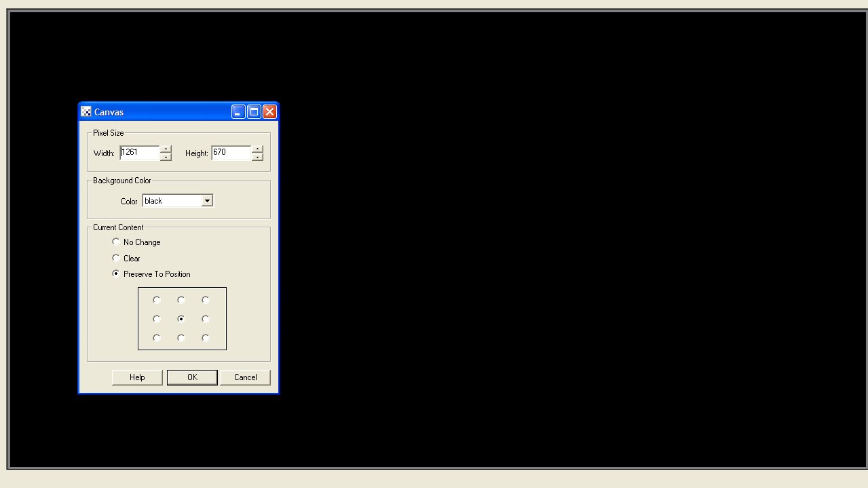
Task: Pick the top-left anchor position
Action: click(157, 299)
